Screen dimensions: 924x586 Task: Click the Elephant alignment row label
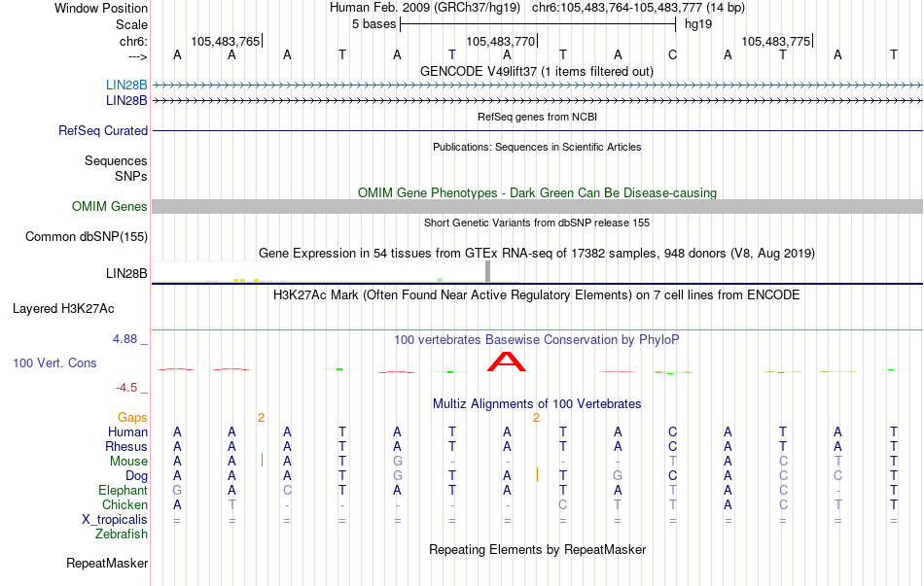coord(123,491)
